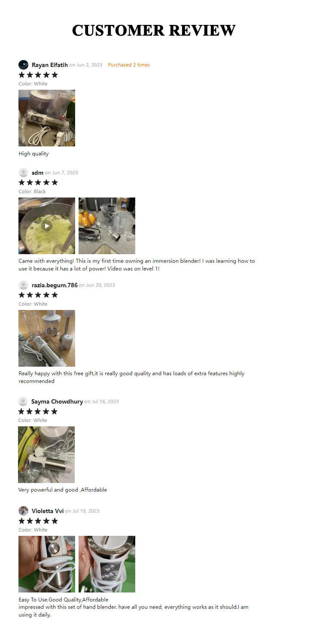Play the green soup review video
Image resolution: width=322 pixels, height=644 pixels.
pyautogui.click(x=47, y=226)
